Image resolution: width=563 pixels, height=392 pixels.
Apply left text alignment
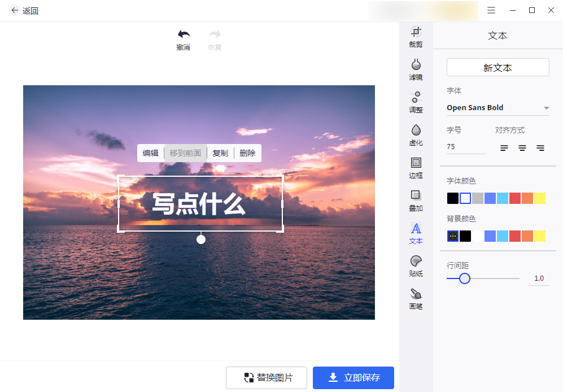pos(503,147)
